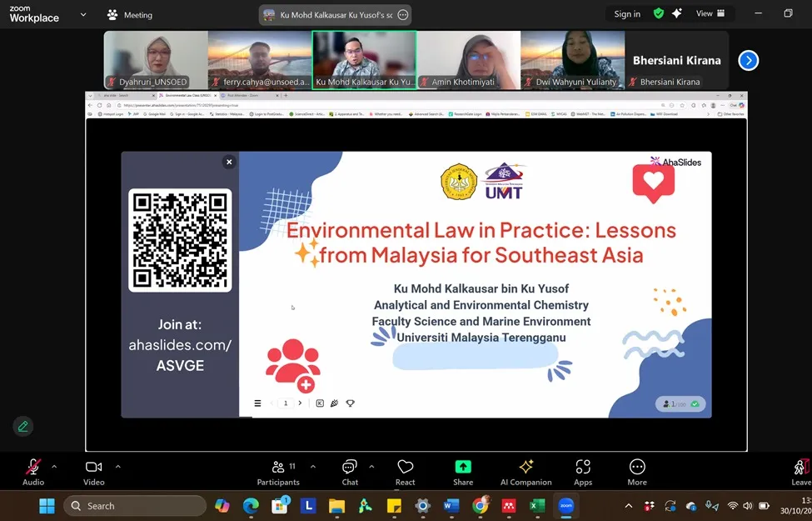Click the More options button

pos(637,471)
